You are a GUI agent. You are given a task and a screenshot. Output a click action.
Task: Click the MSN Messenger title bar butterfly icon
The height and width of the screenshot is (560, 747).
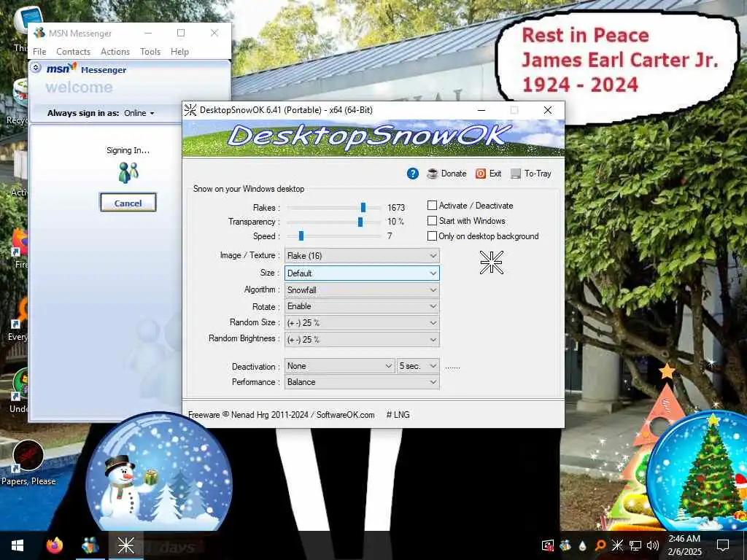[39, 33]
